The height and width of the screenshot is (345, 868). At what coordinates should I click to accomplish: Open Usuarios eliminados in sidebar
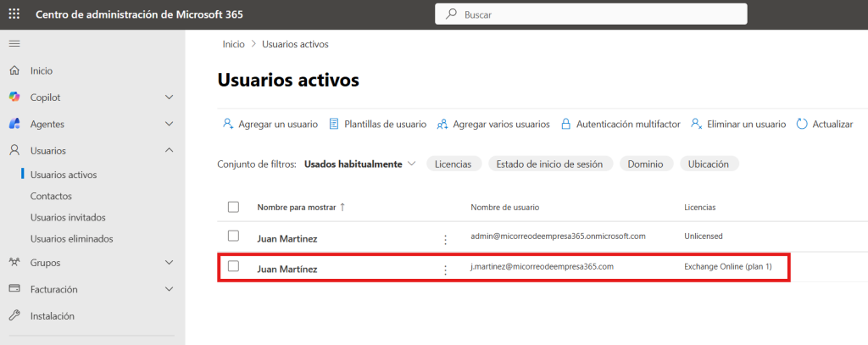71,239
